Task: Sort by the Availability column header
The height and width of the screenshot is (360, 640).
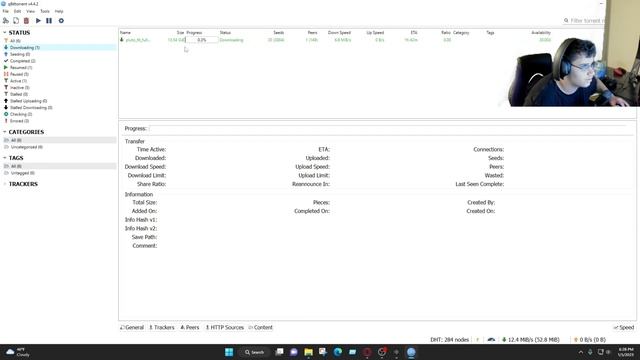Action: (541, 32)
